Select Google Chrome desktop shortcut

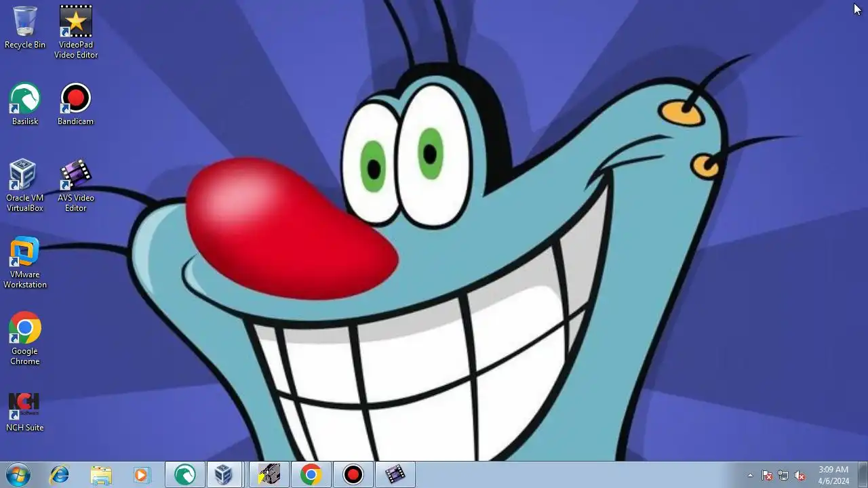(x=25, y=339)
